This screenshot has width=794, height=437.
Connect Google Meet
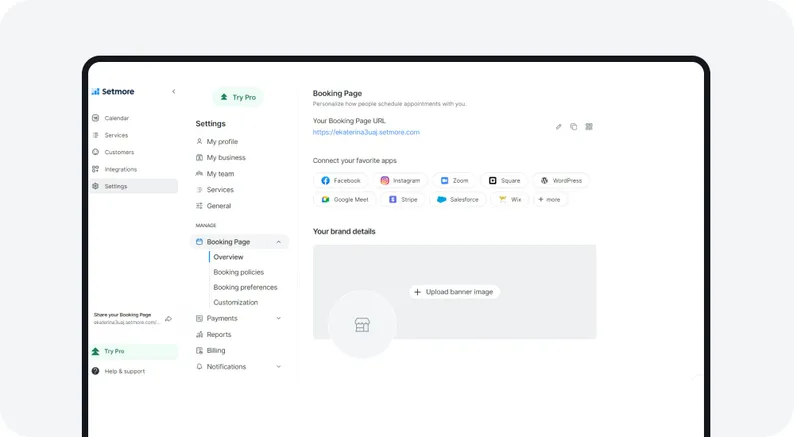(x=345, y=200)
